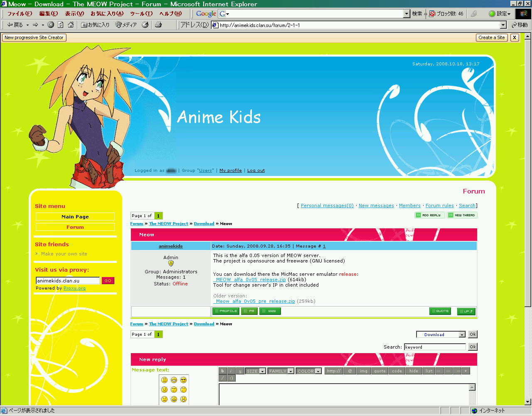532x416 pixels.
Task: Click the browser address bar URL field
Action: point(355,25)
